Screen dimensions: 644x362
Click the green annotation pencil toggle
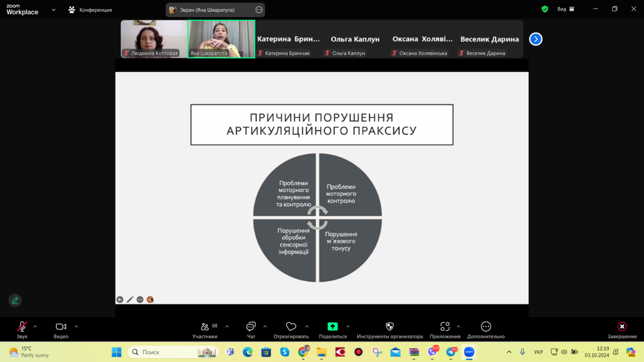(15, 300)
